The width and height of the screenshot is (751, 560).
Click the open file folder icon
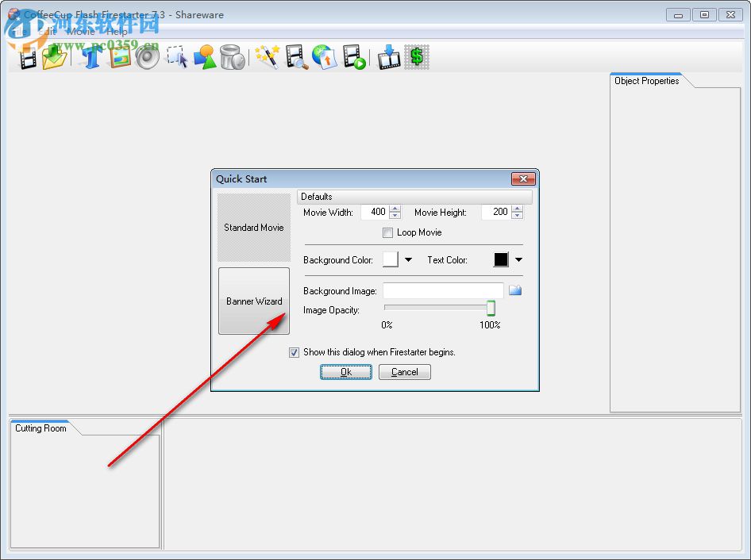point(54,58)
